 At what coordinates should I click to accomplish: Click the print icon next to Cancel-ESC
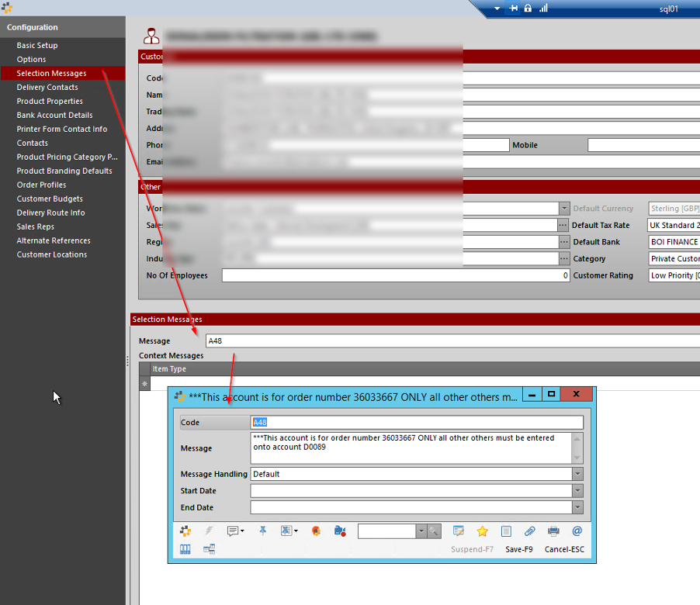(x=553, y=531)
